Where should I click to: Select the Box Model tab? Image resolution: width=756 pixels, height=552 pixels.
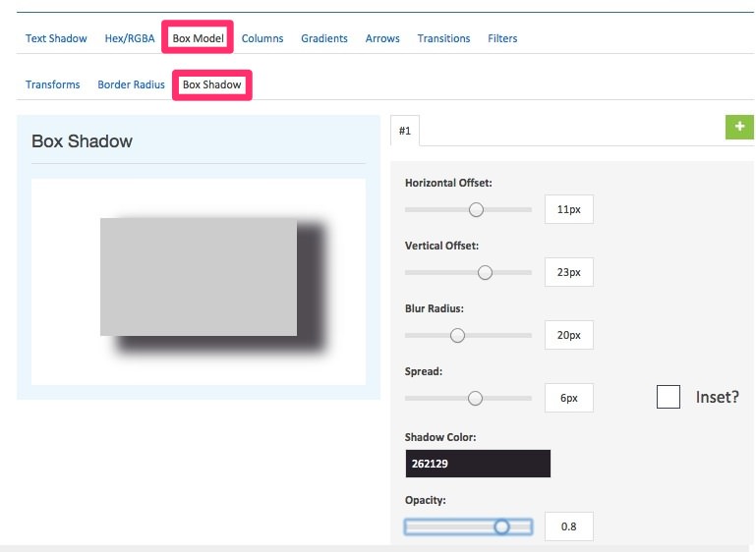tap(198, 37)
